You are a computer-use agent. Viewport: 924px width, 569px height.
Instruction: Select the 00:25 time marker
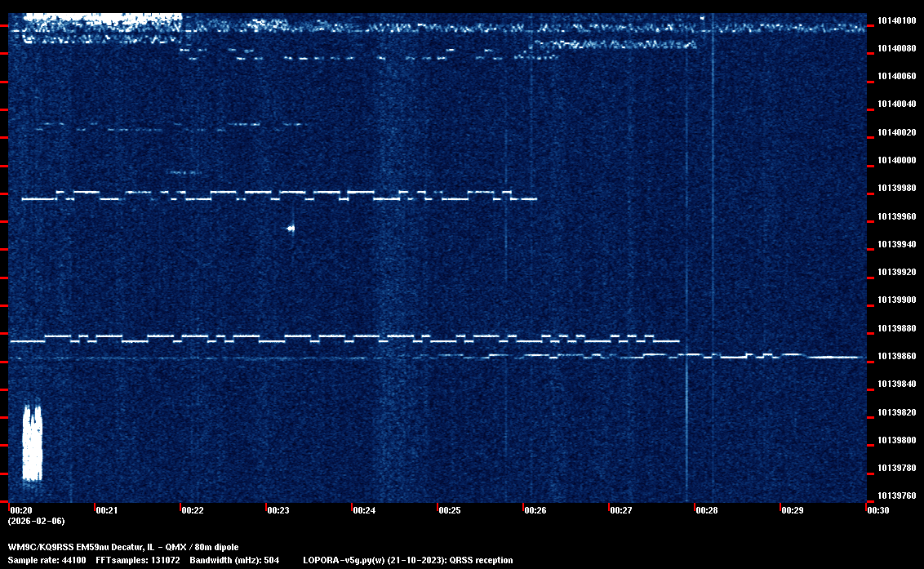pyautogui.click(x=449, y=510)
